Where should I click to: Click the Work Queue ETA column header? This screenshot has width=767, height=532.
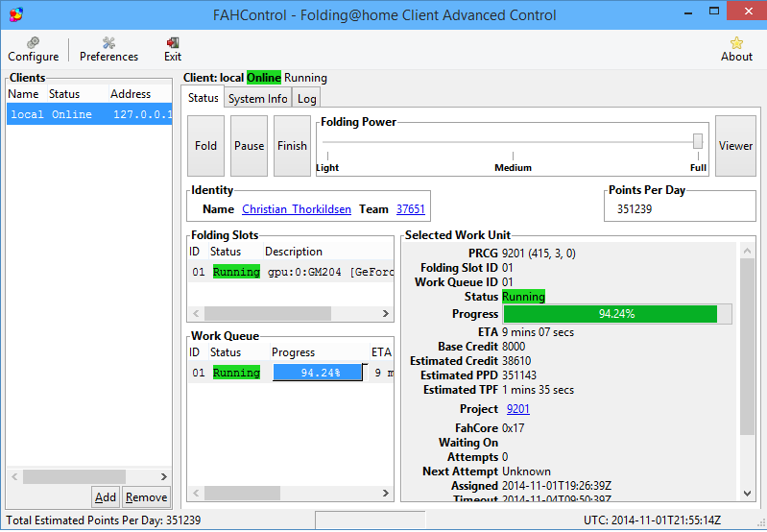[381, 352]
